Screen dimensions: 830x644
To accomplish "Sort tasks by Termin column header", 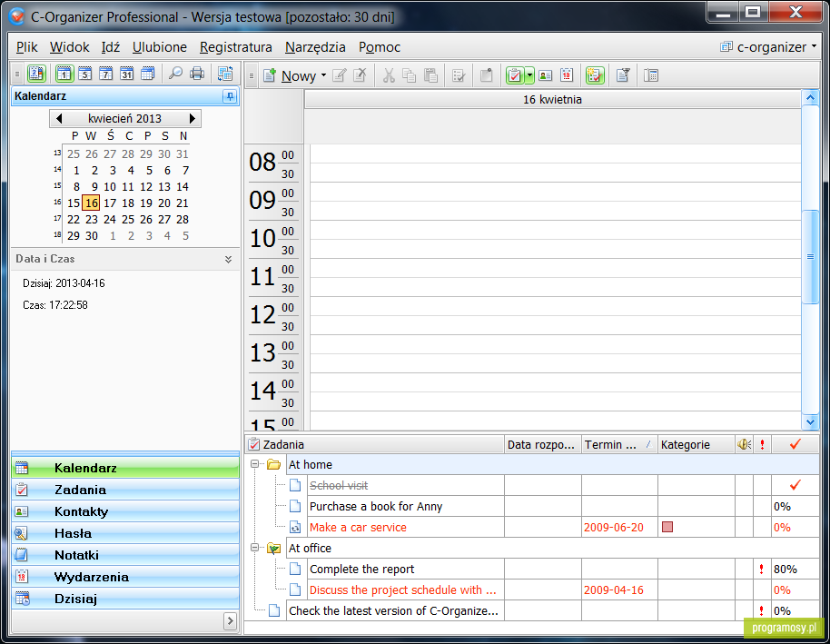I will [x=618, y=444].
